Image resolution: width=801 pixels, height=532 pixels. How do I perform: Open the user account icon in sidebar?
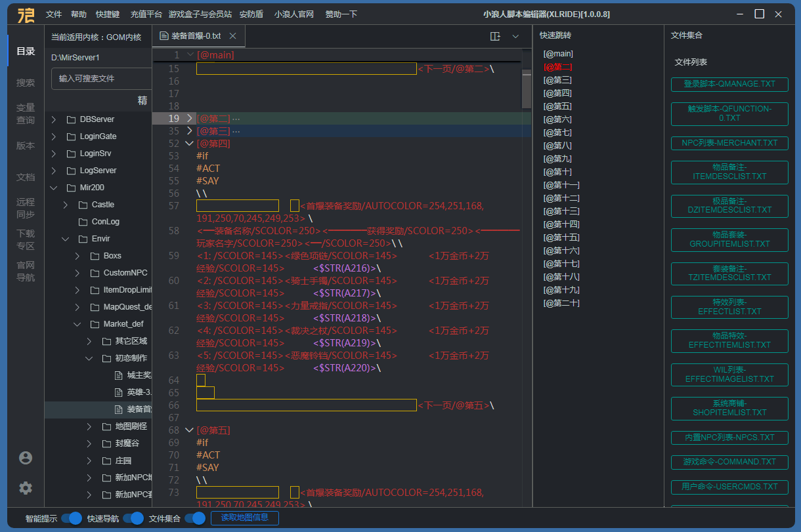click(x=26, y=458)
